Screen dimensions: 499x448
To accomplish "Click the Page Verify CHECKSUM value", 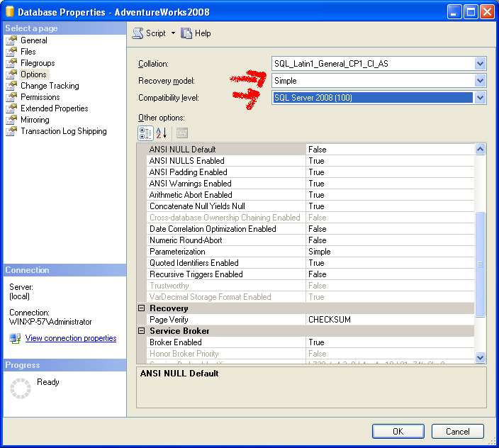I will click(x=330, y=320).
